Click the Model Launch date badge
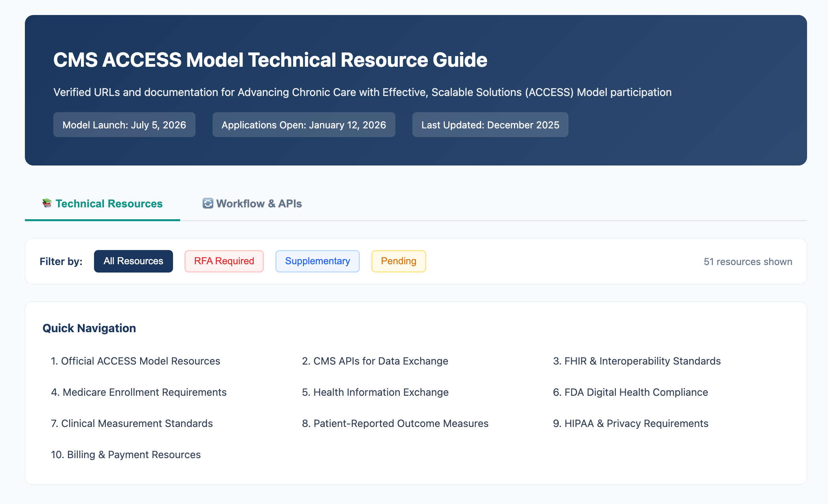Viewport: 828px width, 504px height. point(124,125)
